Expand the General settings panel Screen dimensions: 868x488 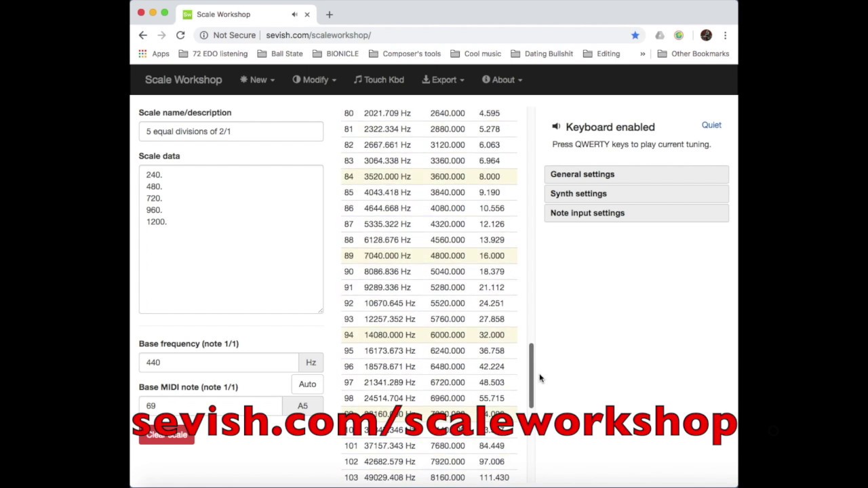(x=636, y=174)
